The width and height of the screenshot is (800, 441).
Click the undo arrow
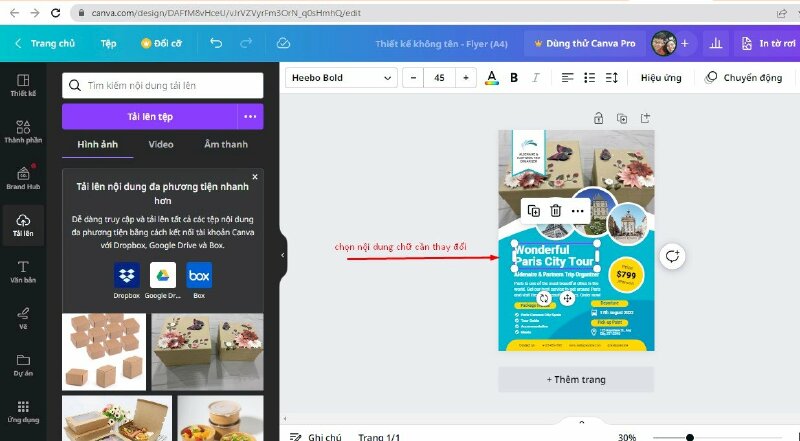pyautogui.click(x=216, y=43)
